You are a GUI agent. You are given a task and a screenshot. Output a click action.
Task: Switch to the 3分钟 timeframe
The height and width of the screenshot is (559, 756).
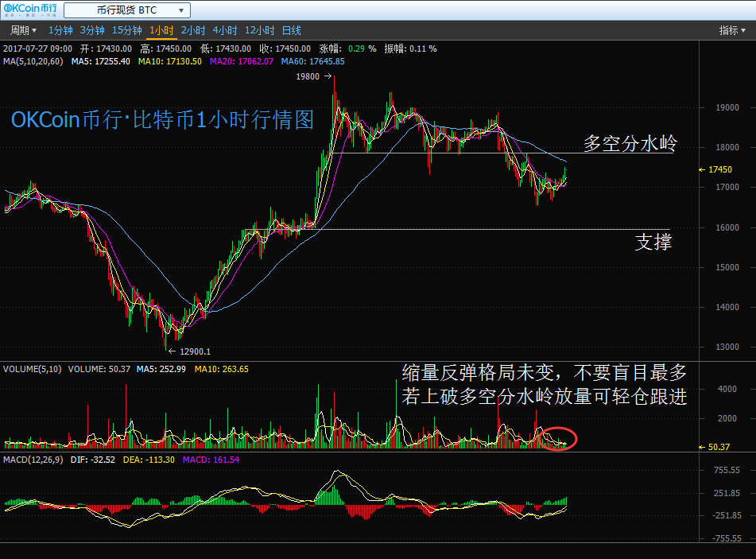click(92, 30)
